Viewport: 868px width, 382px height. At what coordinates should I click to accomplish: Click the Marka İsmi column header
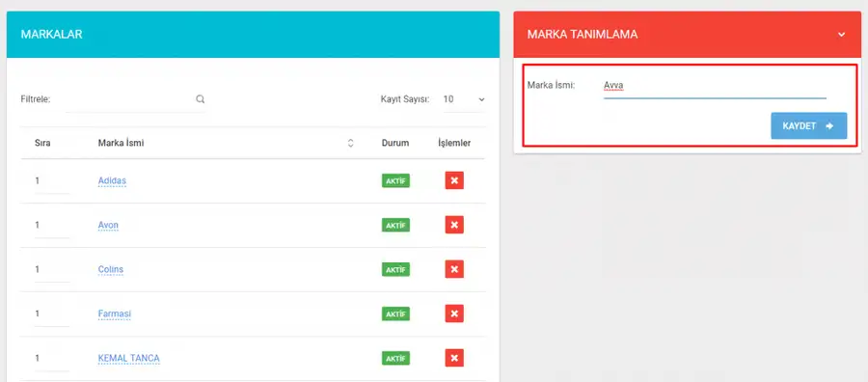pyautogui.click(x=121, y=143)
